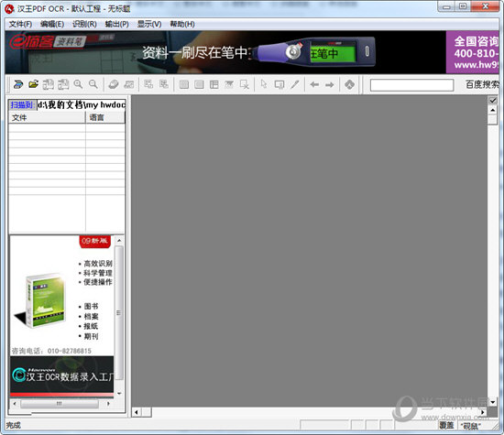The width and height of the screenshot is (504, 435).
Task: Zoom in with the plus magnifier
Action: 78,84
